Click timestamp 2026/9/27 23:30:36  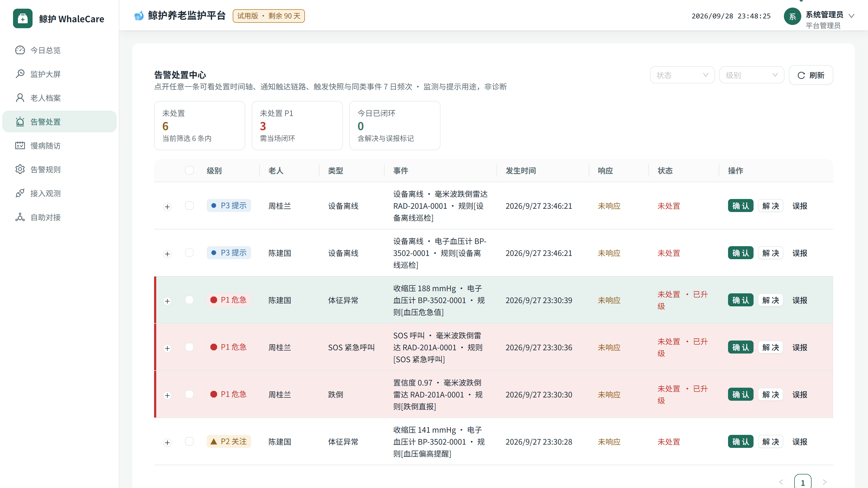tap(539, 347)
